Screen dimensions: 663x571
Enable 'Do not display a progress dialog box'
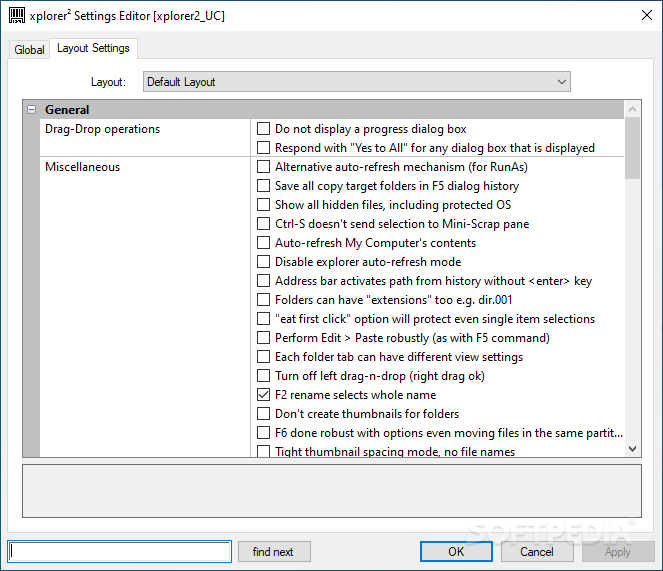coord(263,129)
